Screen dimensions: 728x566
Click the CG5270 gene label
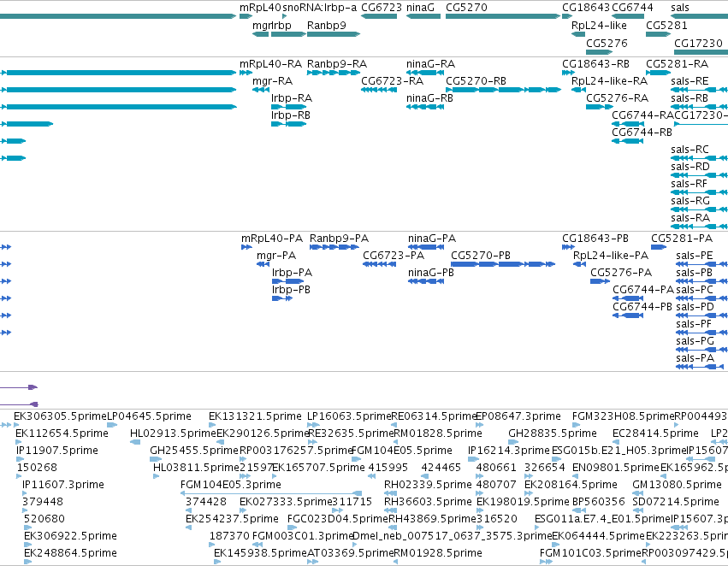[466, 8]
